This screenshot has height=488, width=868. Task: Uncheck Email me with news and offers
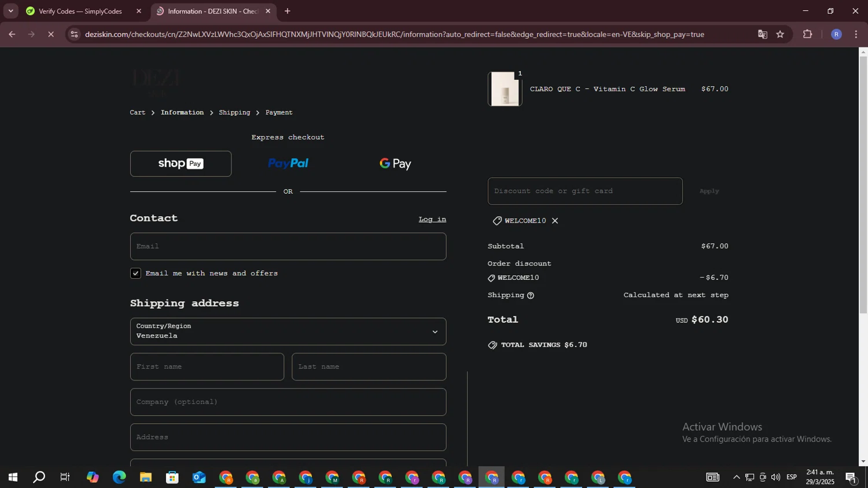pos(135,273)
